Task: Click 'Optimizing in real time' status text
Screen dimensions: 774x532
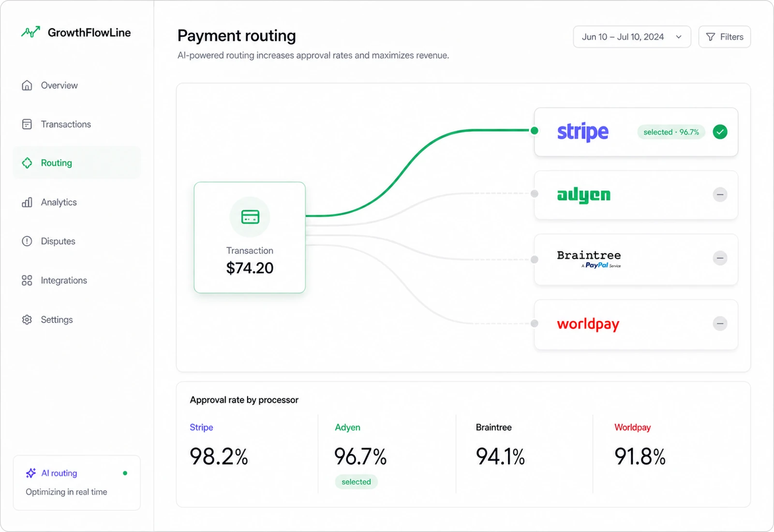Action: pos(66,492)
